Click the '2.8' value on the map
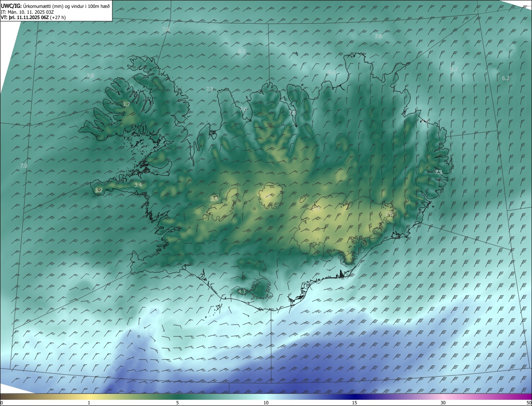 pyautogui.click(x=389, y=213)
